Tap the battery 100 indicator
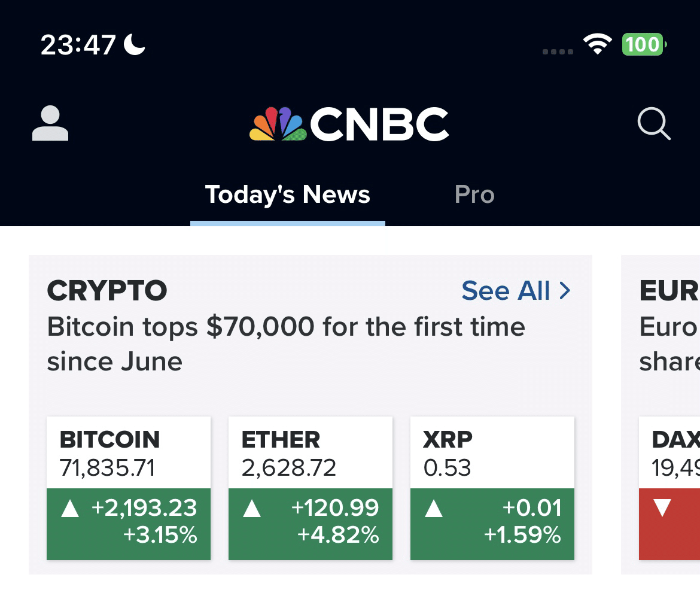The height and width of the screenshot is (611, 700). 644,45
